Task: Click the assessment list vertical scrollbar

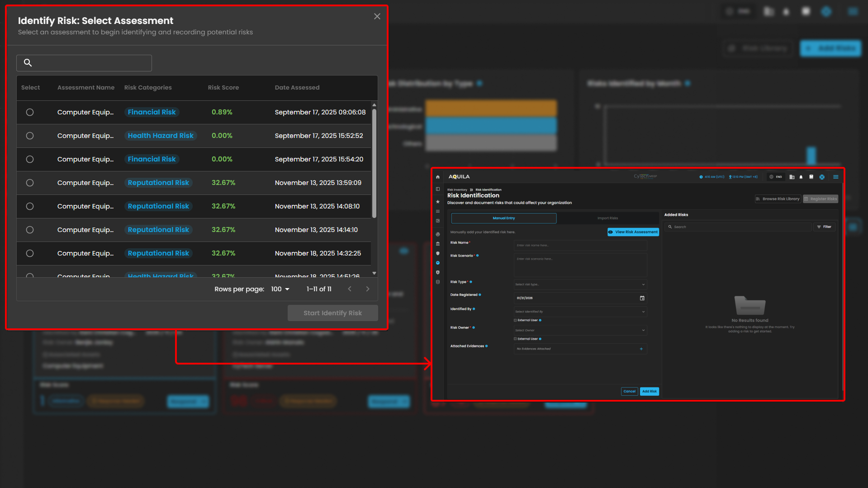Action: (x=374, y=163)
